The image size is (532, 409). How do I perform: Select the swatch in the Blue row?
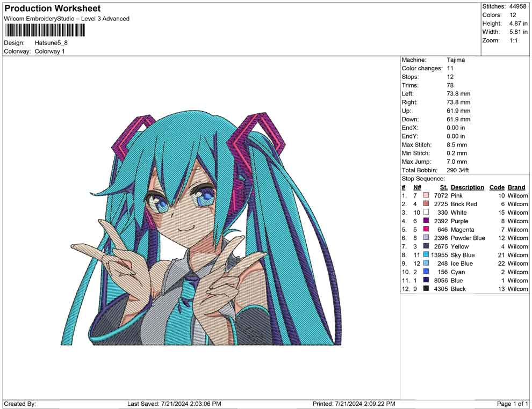pos(426,280)
